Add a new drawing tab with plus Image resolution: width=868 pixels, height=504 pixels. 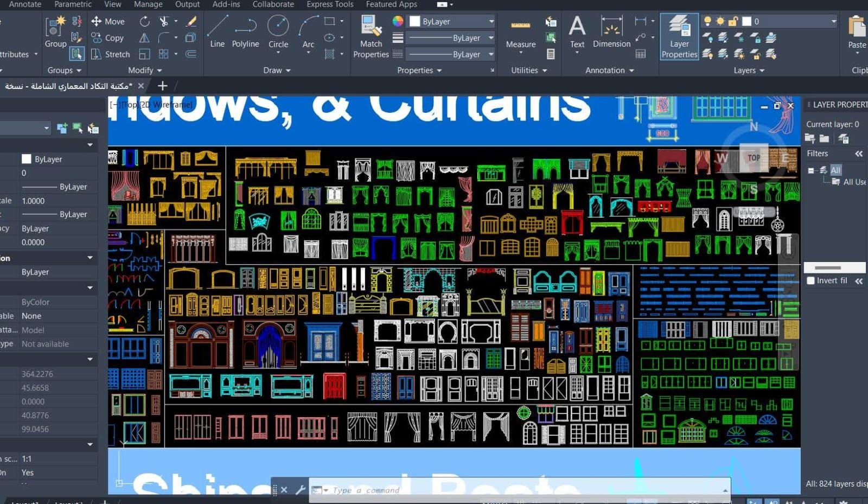tap(162, 86)
